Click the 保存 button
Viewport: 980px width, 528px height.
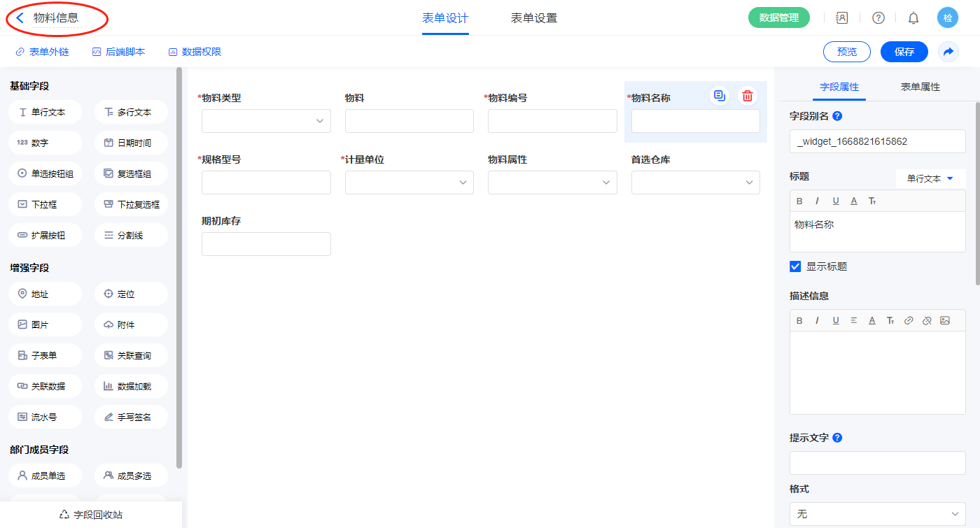coord(904,52)
